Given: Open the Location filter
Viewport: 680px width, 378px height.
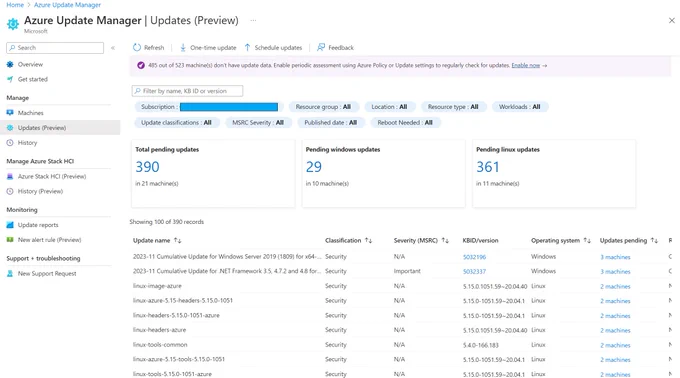Looking at the screenshot, I should [x=389, y=107].
